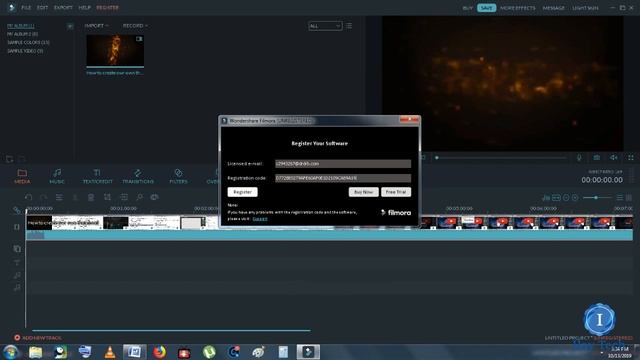Image resolution: width=640 pixels, height=360 pixels.
Task: Click the Licensed e-mail input field
Action: 343,164
